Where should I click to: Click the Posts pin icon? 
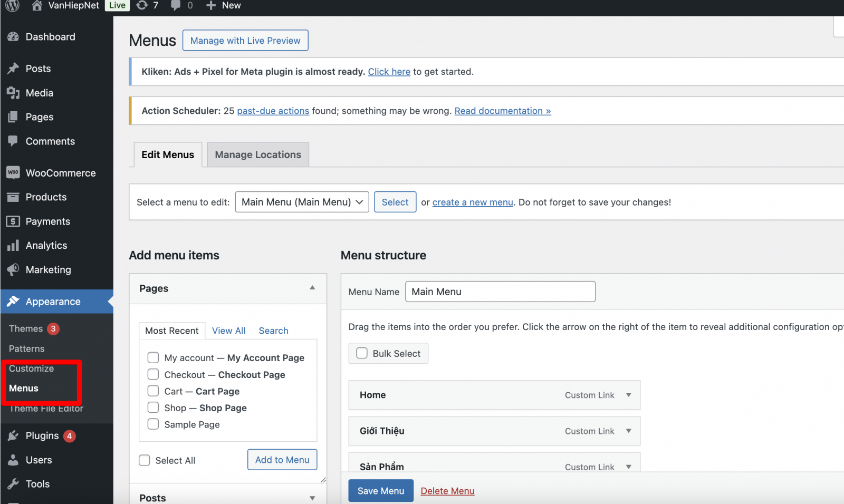click(x=13, y=69)
